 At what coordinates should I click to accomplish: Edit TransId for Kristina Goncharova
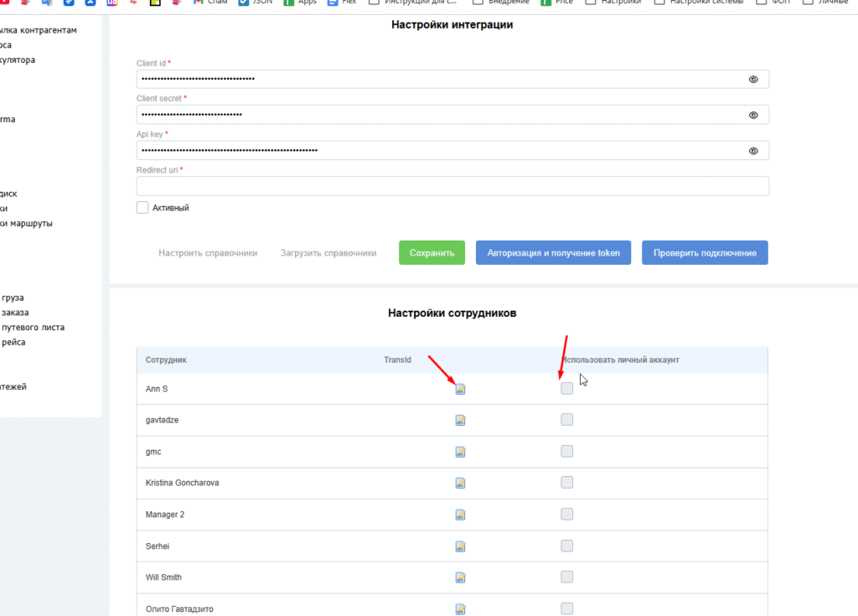(x=460, y=483)
